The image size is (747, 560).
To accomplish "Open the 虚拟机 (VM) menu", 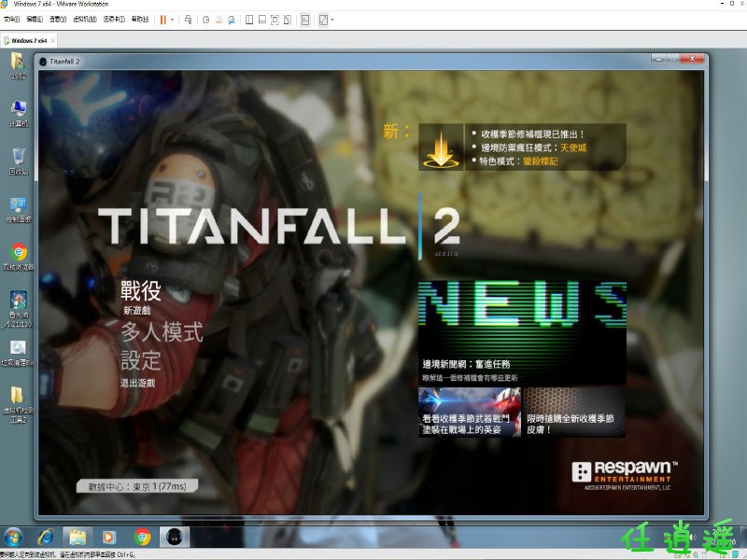I will [85, 19].
